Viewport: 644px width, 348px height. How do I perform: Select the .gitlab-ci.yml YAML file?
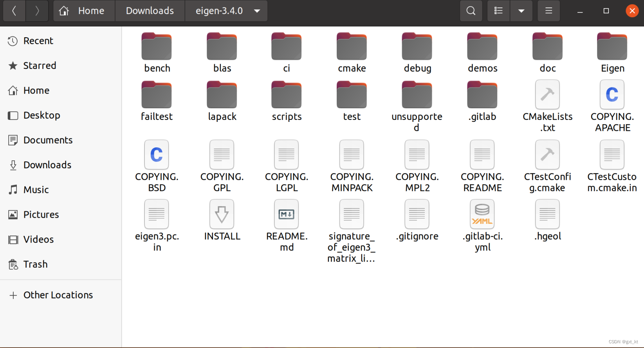click(x=482, y=226)
